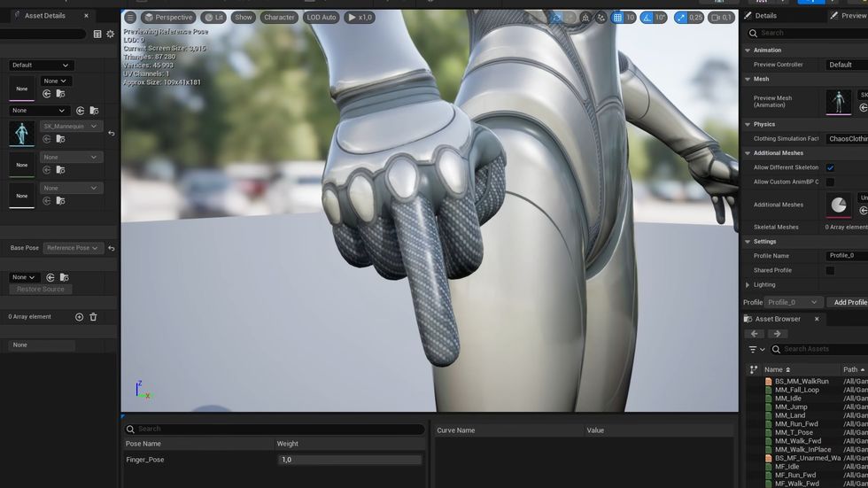This screenshot has height=488, width=868.
Task: Open the Asset Browser filter menu
Action: 756,349
